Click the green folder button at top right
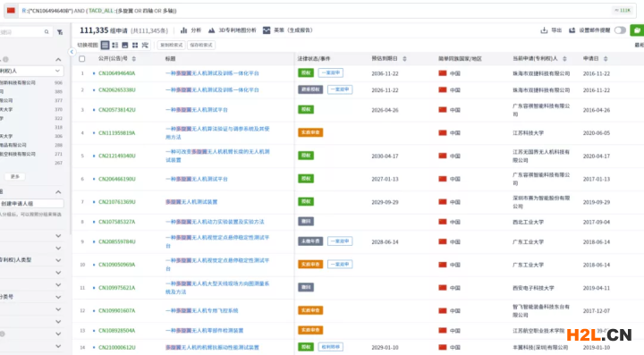 pos(637,30)
